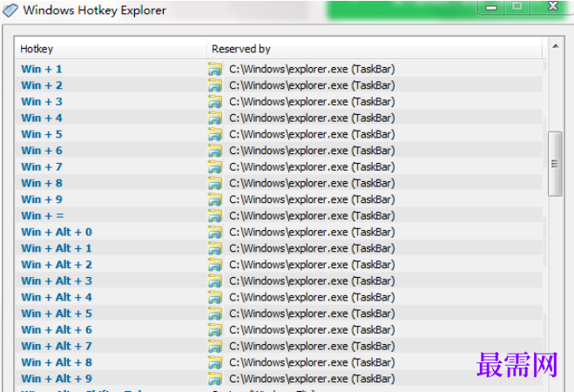Screen dimensions: 574x392
Task: Click explorer.exe path text in Win + 5 row
Action: tap(312, 134)
